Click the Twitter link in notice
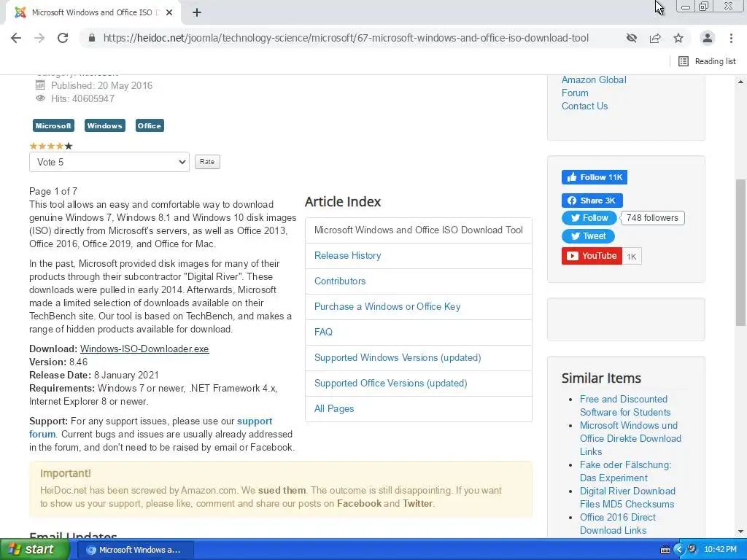This screenshot has width=747, height=560. tap(417, 503)
